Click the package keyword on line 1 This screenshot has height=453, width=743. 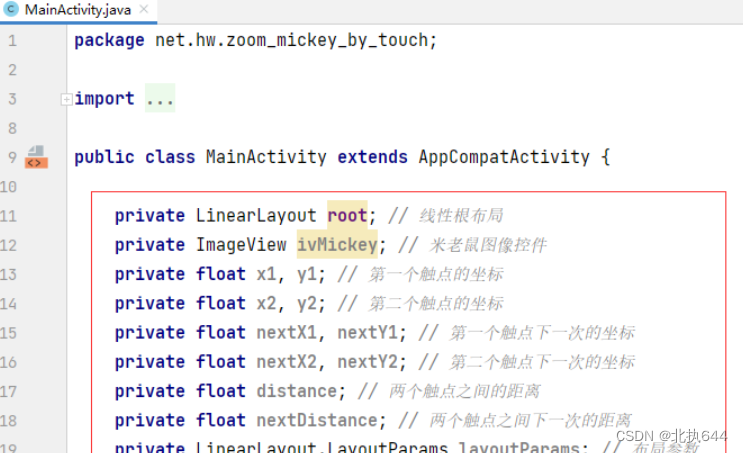109,41
